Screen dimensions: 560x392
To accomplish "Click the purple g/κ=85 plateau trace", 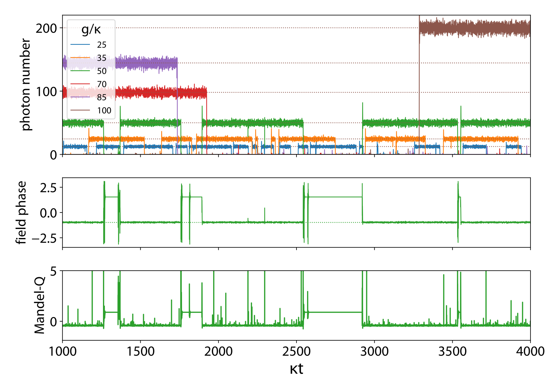I will [146, 63].
